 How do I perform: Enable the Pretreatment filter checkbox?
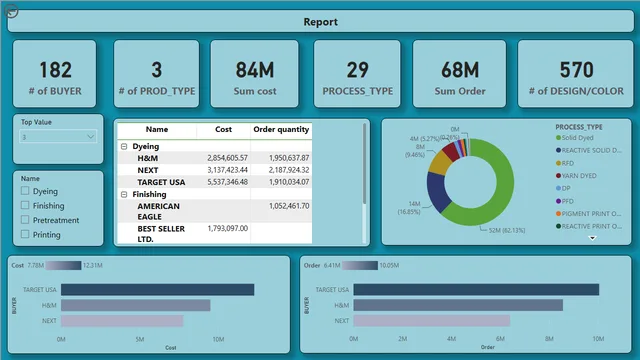pyautogui.click(x=25, y=220)
